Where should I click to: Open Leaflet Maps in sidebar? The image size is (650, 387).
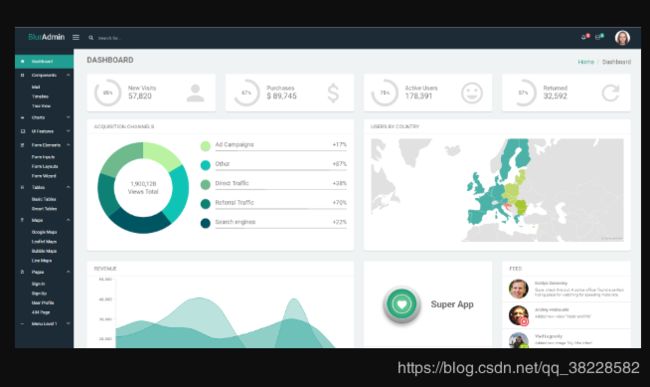[44, 241]
